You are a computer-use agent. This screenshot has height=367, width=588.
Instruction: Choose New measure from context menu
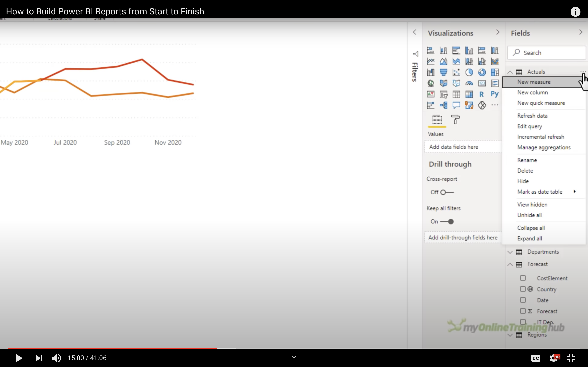tap(534, 82)
